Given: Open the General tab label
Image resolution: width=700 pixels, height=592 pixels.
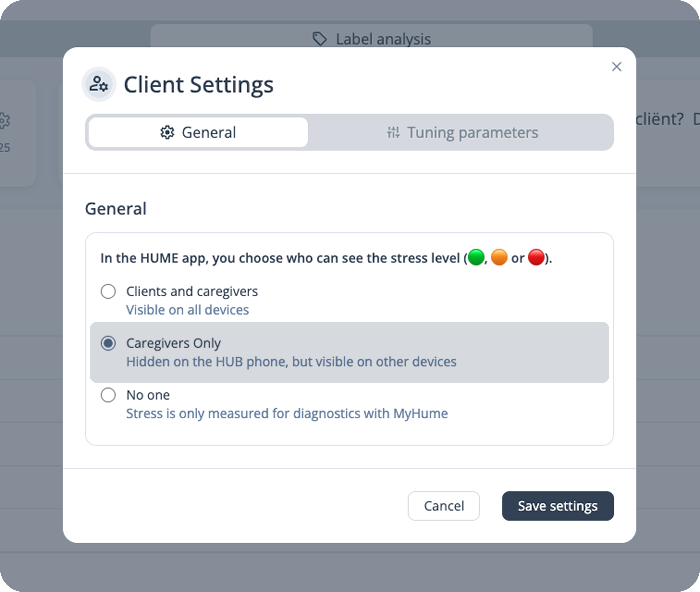Looking at the screenshot, I should pyautogui.click(x=209, y=133).
